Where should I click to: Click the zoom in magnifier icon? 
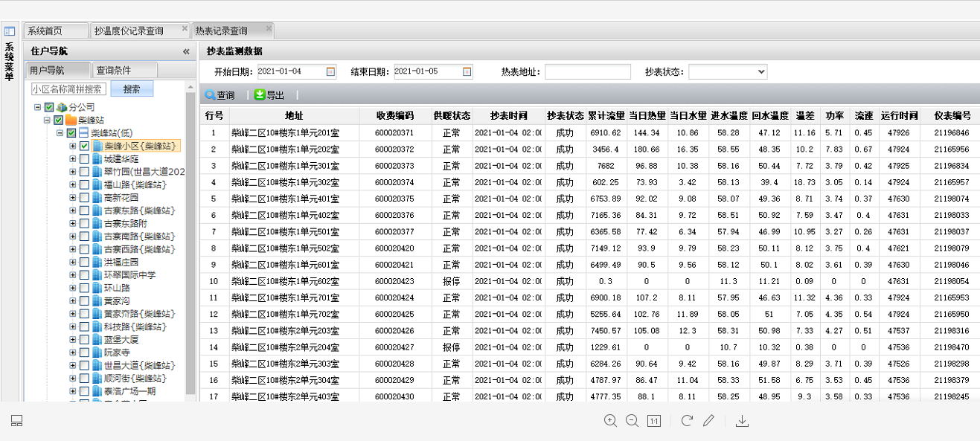[x=610, y=420]
